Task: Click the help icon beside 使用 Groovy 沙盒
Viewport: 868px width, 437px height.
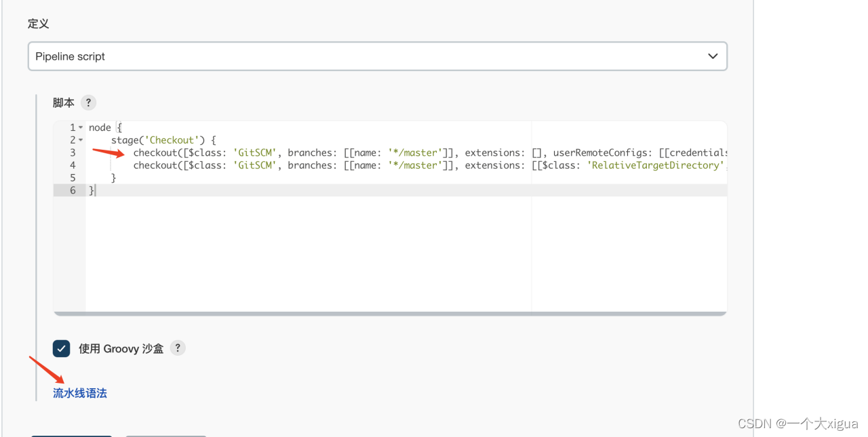Action: point(177,348)
